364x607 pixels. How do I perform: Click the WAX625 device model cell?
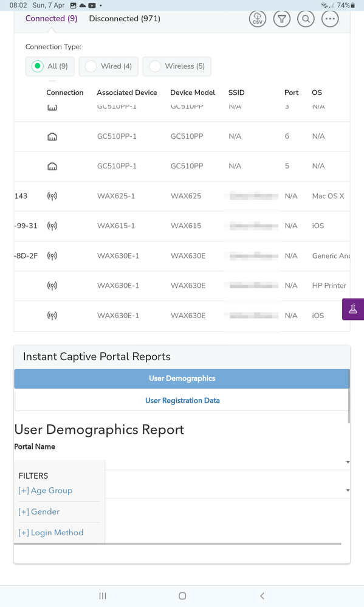tap(186, 196)
